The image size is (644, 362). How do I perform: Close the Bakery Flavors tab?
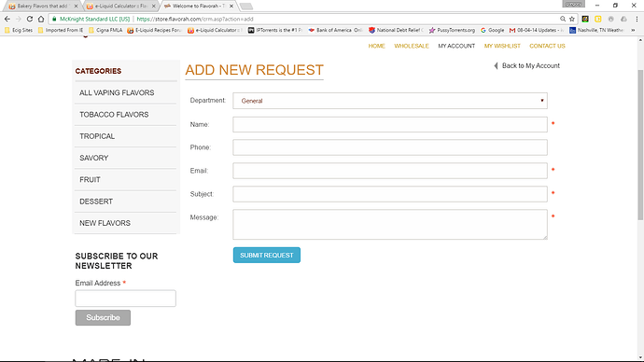tap(76, 7)
